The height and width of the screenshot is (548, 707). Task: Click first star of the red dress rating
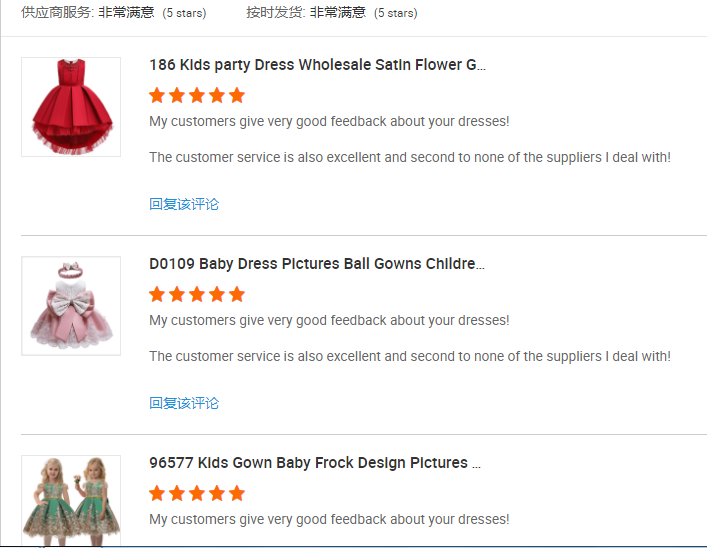[x=157, y=96]
